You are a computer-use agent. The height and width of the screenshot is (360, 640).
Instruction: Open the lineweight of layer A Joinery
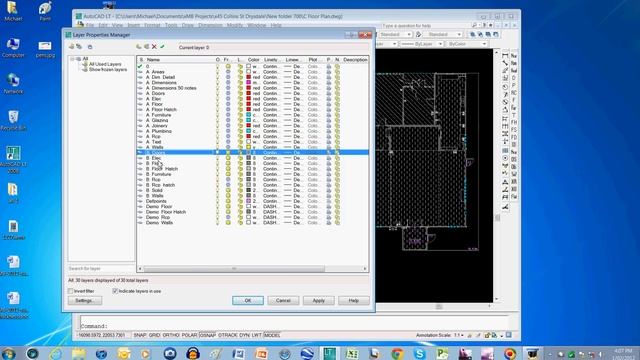[x=293, y=125]
